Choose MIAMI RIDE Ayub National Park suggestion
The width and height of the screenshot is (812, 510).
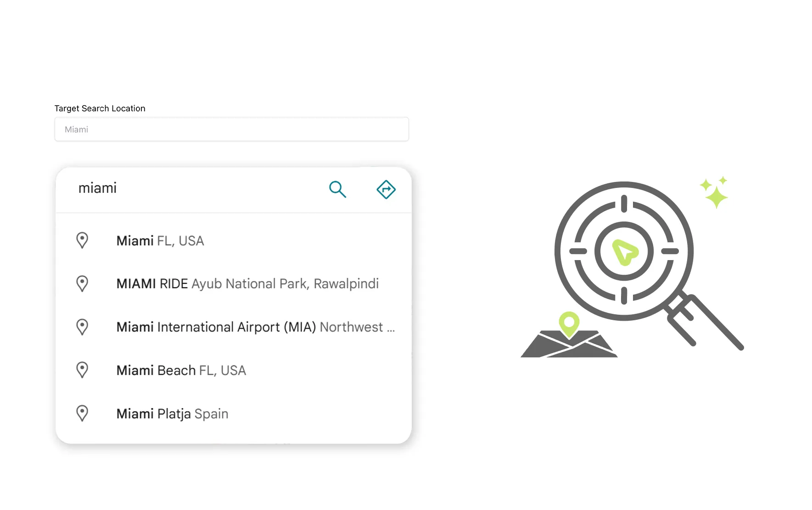(x=247, y=284)
